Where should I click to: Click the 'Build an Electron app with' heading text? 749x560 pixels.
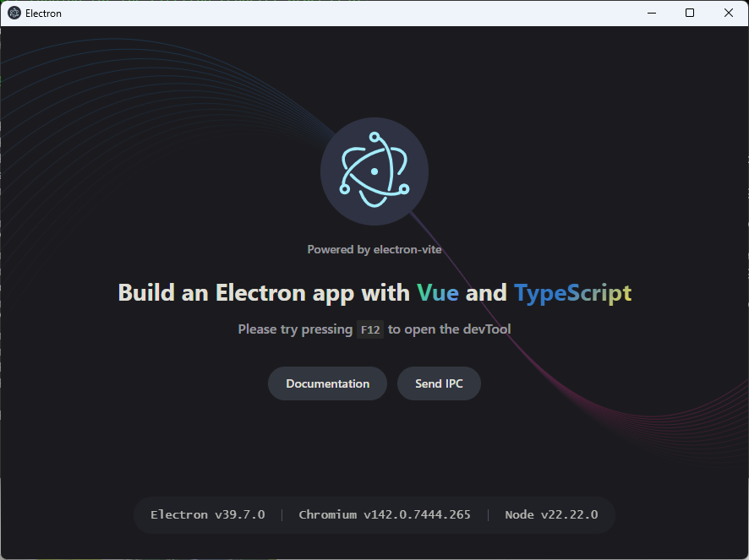(x=264, y=293)
